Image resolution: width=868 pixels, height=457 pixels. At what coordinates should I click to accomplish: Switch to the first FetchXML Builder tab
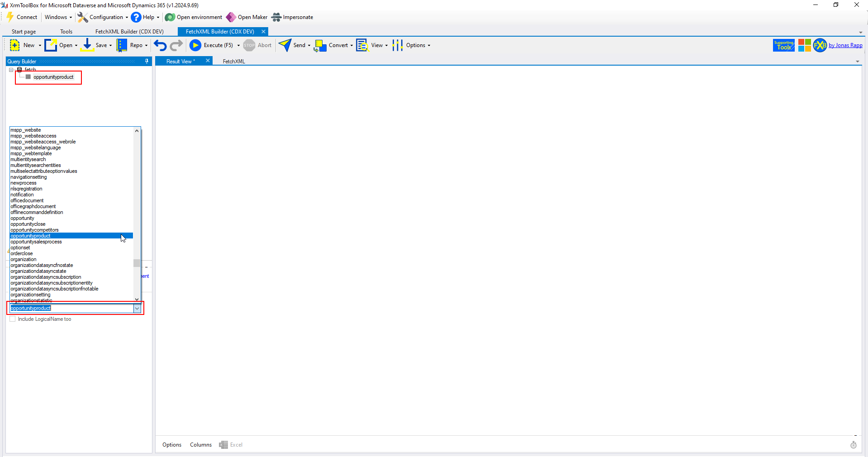tap(129, 32)
